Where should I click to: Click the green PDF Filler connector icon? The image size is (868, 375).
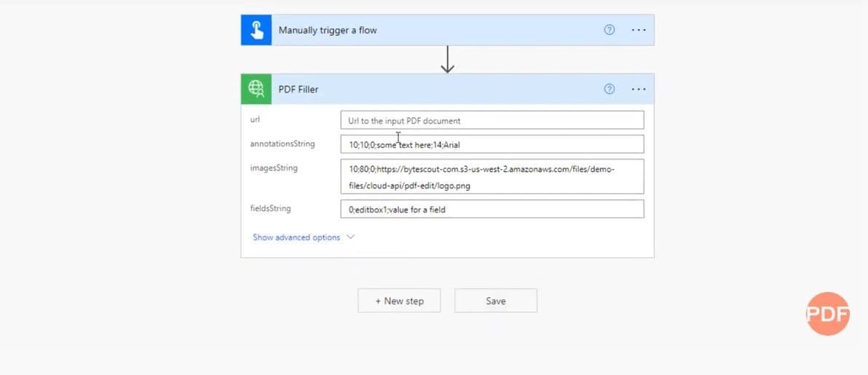(x=256, y=89)
